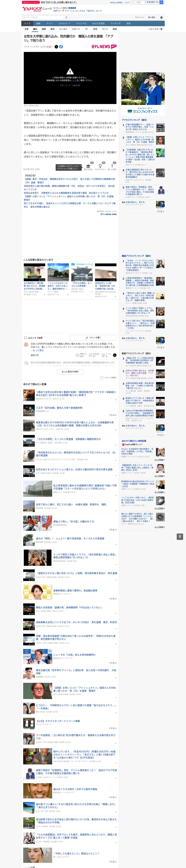Select the ランキング main tab
The height and width of the screenshot is (868, 186).
point(115,24)
